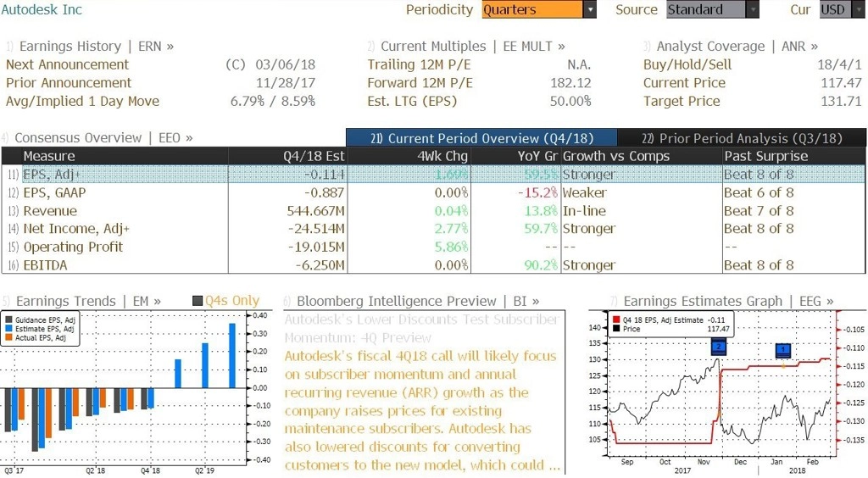Screen dimensions: 868x478
Task: Select the Revenue measure row
Action: (x=433, y=211)
